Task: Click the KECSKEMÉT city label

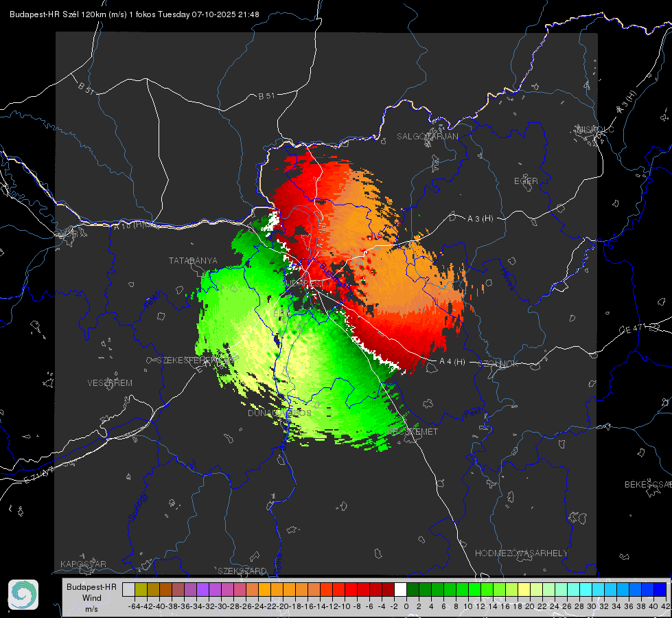Action: tap(413, 432)
